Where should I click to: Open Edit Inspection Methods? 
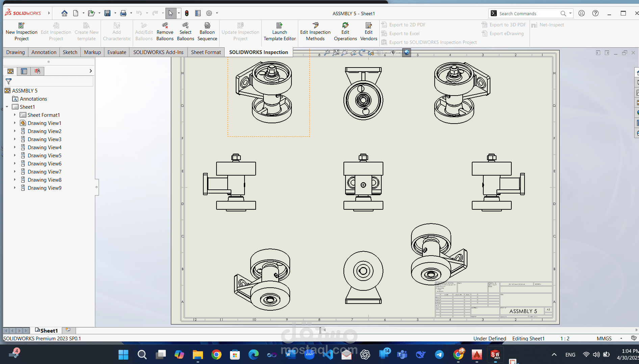315,31
